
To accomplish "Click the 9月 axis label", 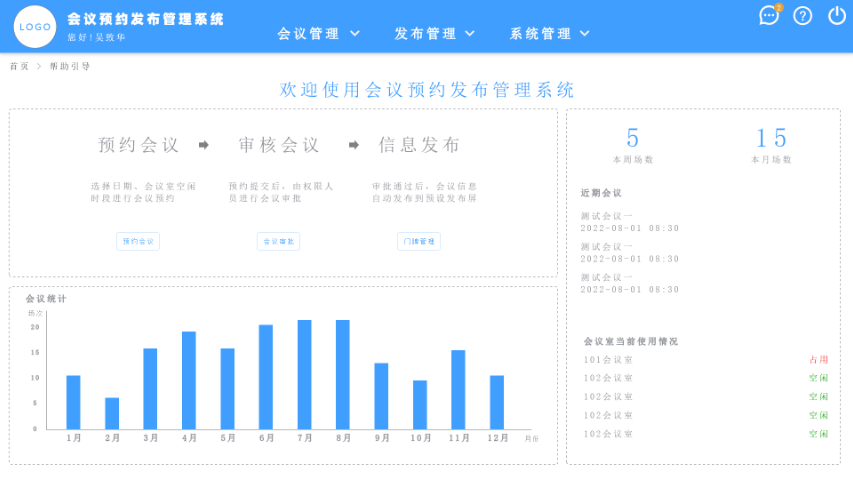I will [x=382, y=438].
